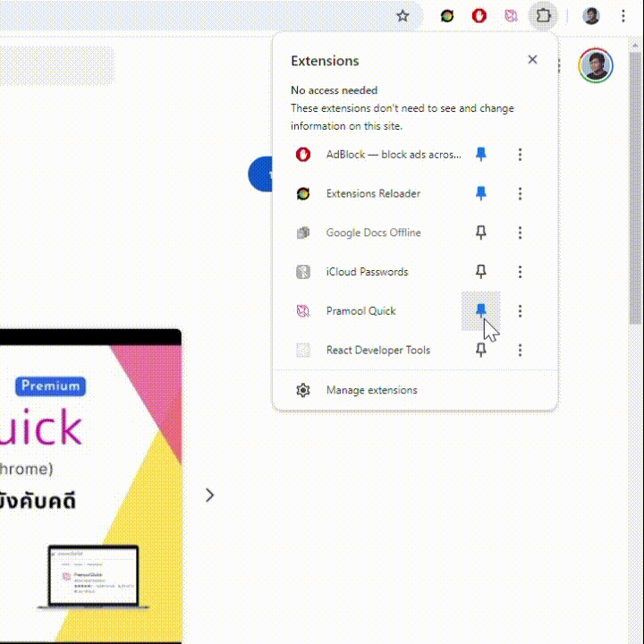This screenshot has width=644, height=644.
Task: Click the Google Docs Offline icon
Action: [x=303, y=233]
